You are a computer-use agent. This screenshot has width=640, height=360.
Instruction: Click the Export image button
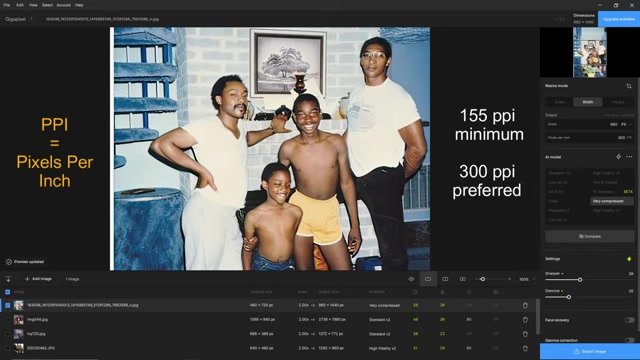click(590, 351)
